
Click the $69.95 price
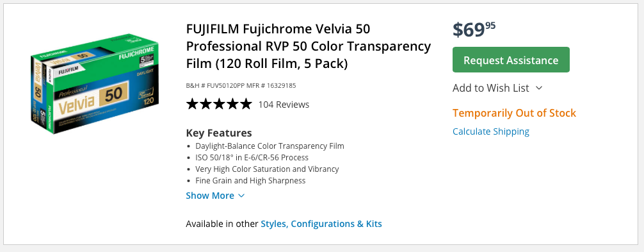click(474, 30)
